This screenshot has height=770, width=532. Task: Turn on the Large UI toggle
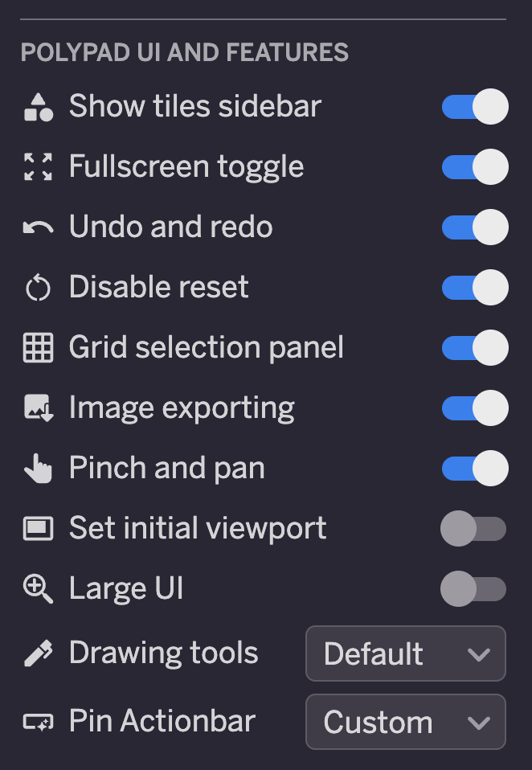[474, 588]
